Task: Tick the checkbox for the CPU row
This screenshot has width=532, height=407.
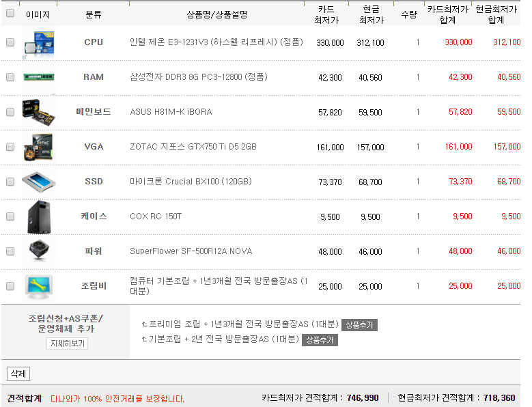Action: pyautogui.click(x=10, y=42)
